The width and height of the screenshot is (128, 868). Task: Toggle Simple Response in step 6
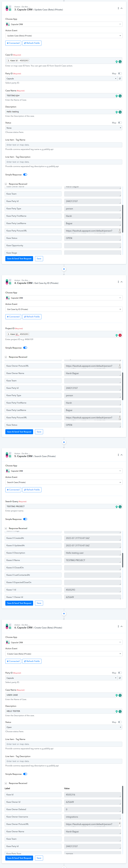click(25, 774)
